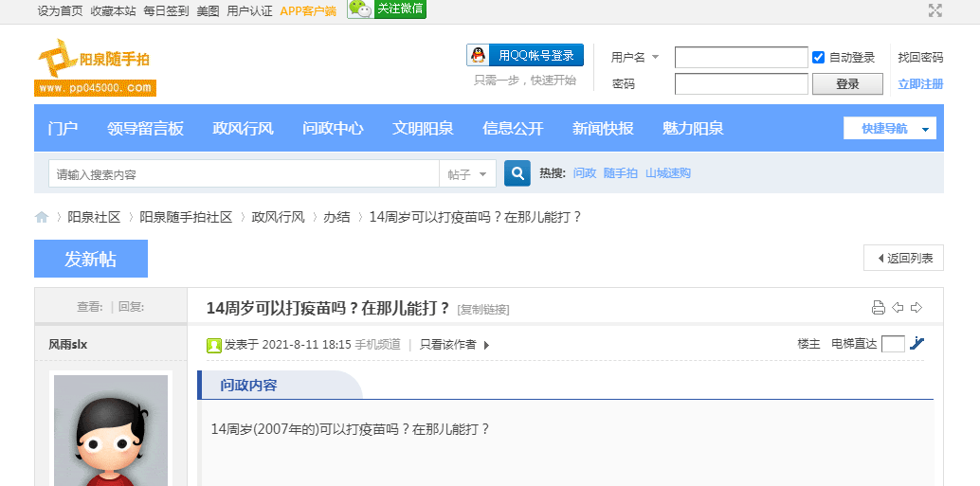The height and width of the screenshot is (486, 980).
Task: Click the 登录 button
Action: click(x=847, y=84)
